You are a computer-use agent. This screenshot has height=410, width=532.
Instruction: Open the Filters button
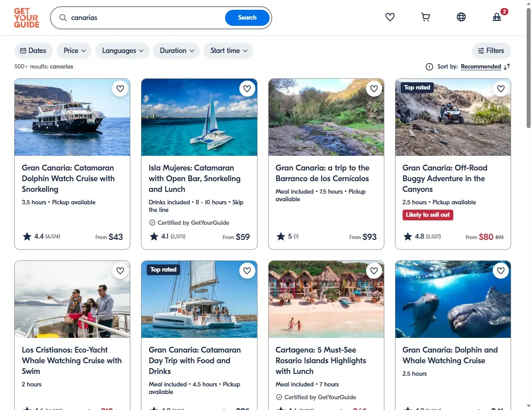[491, 51]
